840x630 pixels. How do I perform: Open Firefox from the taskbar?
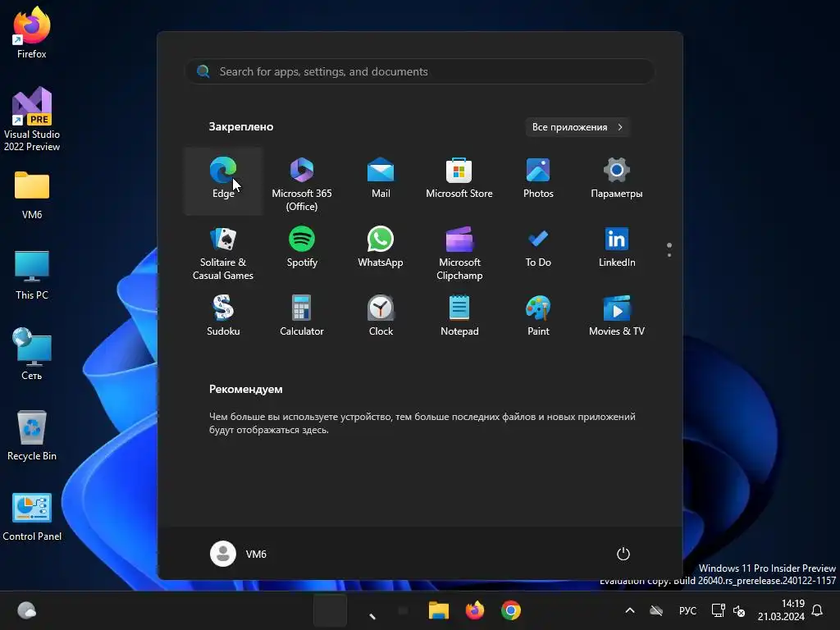tap(475, 610)
